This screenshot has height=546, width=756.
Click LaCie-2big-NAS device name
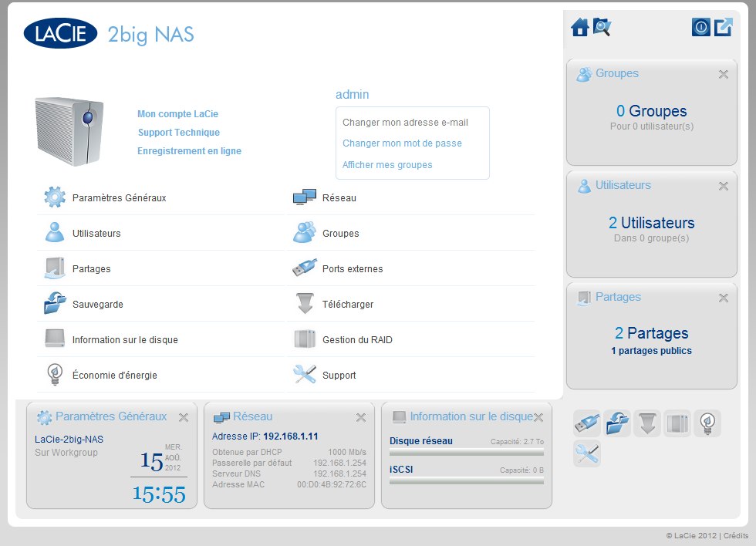point(69,439)
